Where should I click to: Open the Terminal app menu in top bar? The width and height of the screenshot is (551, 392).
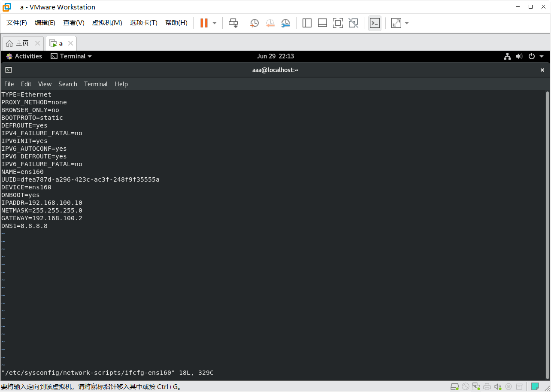[x=71, y=56]
